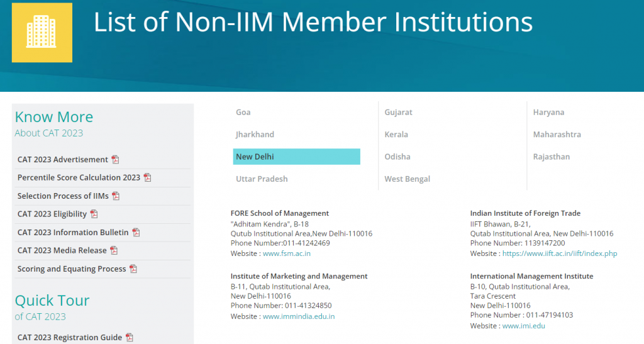Click the About CAT 2023 subheading
644x344 pixels.
(49, 133)
